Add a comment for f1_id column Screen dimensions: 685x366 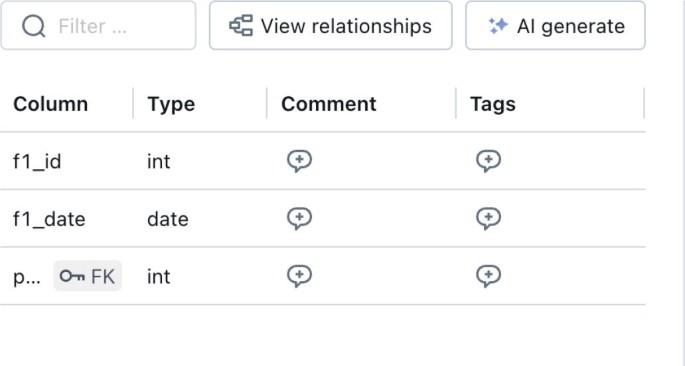click(x=299, y=161)
